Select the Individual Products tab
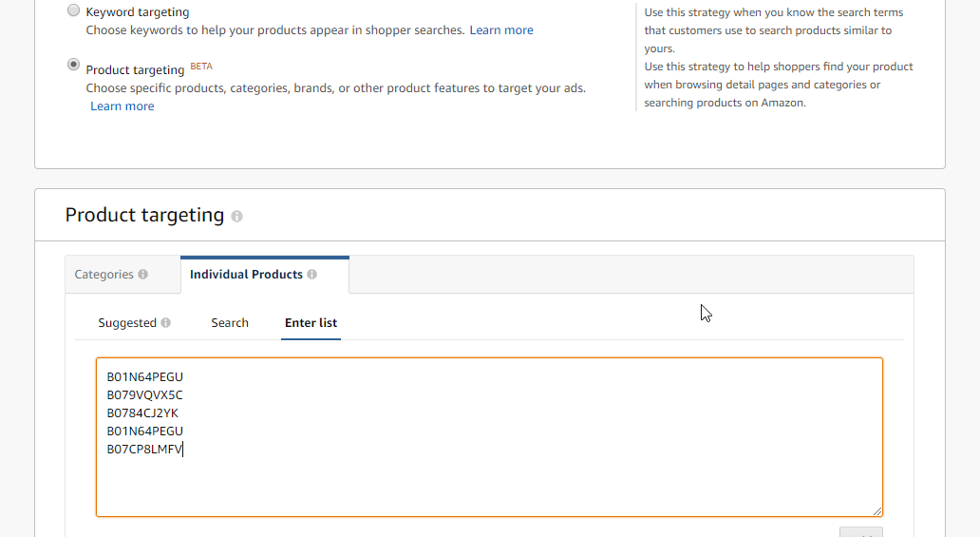980x537 pixels. pyautogui.click(x=246, y=275)
